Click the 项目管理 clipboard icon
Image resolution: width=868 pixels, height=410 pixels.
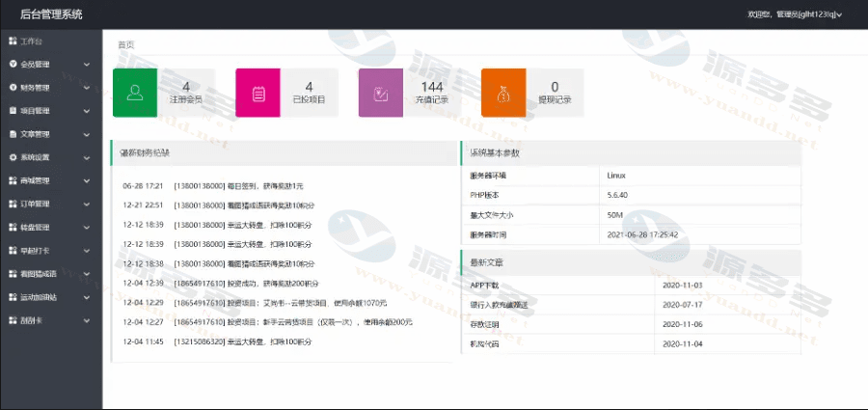tap(13, 111)
